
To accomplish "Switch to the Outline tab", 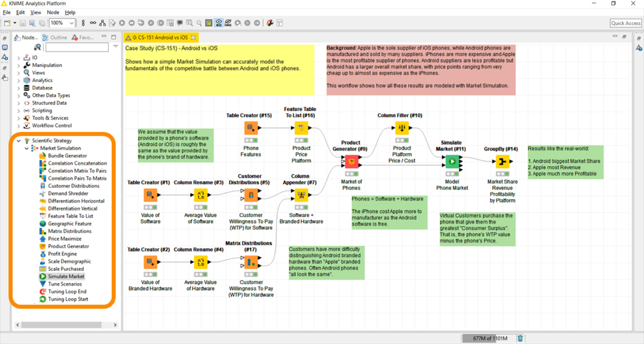I will [x=55, y=37].
